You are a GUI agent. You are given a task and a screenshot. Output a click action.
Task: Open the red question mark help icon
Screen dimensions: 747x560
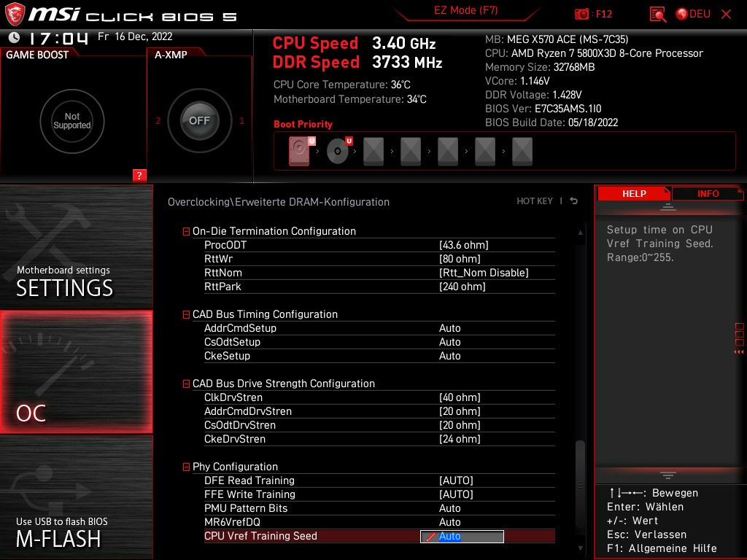(x=139, y=175)
